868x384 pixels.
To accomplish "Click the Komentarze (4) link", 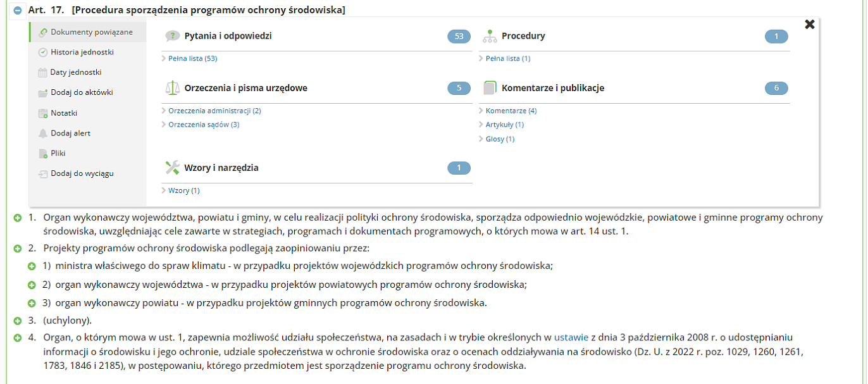I will 511,111.
